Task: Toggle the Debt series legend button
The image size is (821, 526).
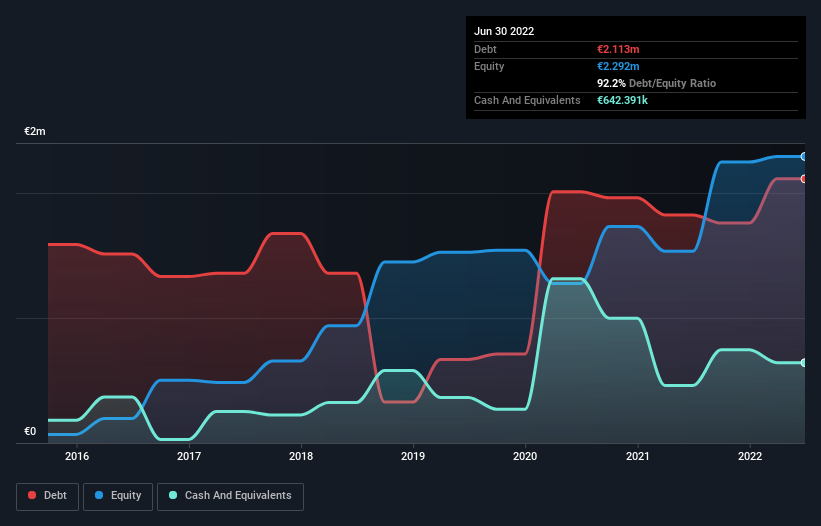Action: pos(48,496)
